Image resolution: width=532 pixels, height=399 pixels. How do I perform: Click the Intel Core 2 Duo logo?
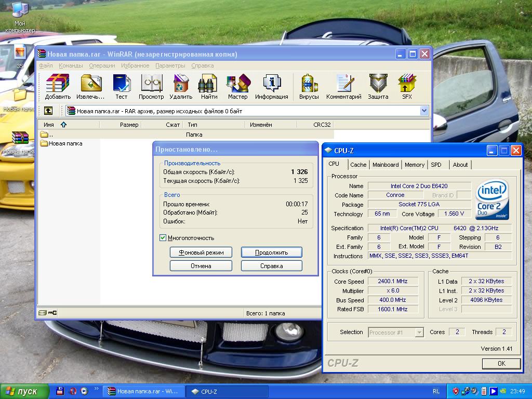tap(492, 199)
